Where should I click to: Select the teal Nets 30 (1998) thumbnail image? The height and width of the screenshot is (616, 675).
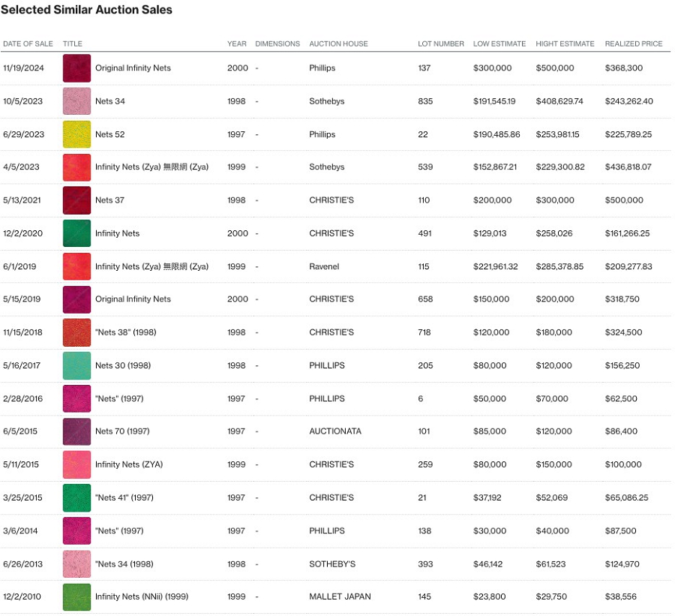tap(76, 365)
